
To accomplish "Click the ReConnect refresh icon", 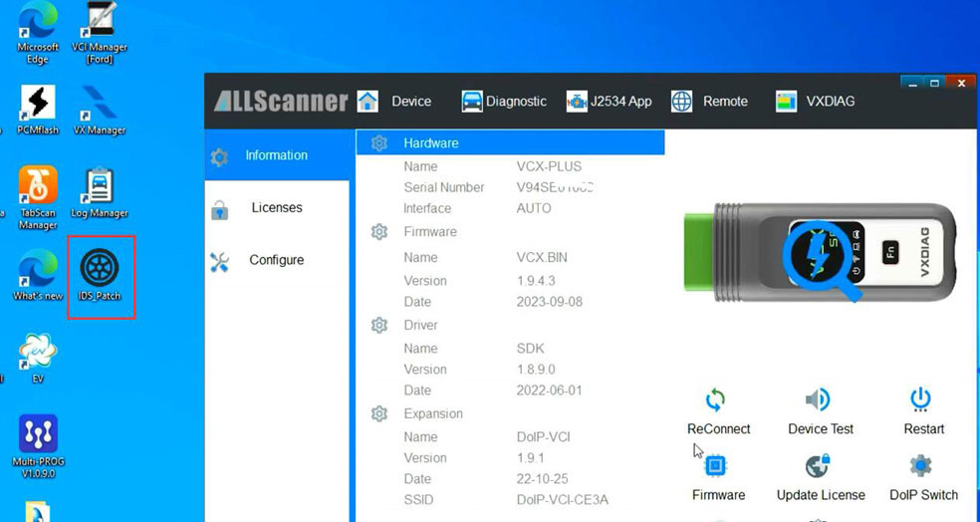I will 716,399.
